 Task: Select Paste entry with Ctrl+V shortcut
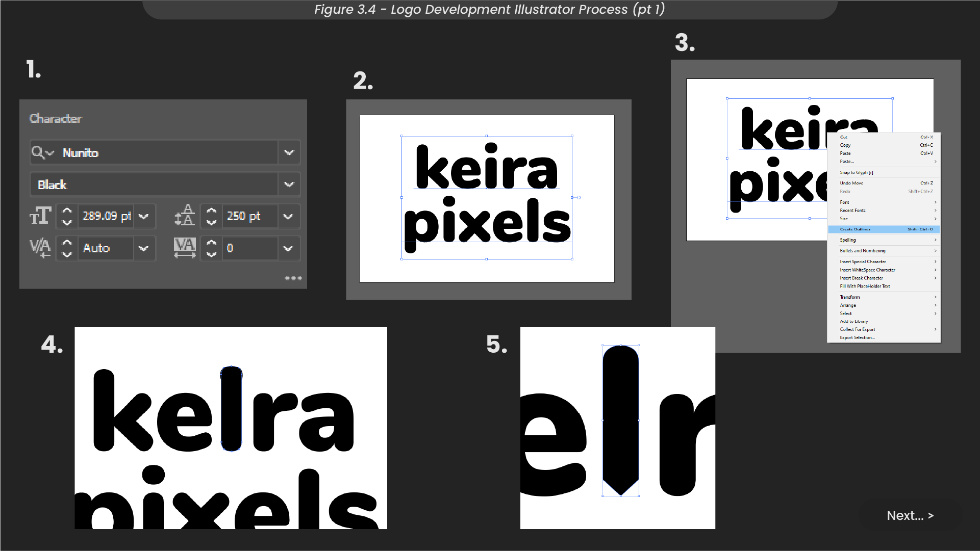[884, 153]
